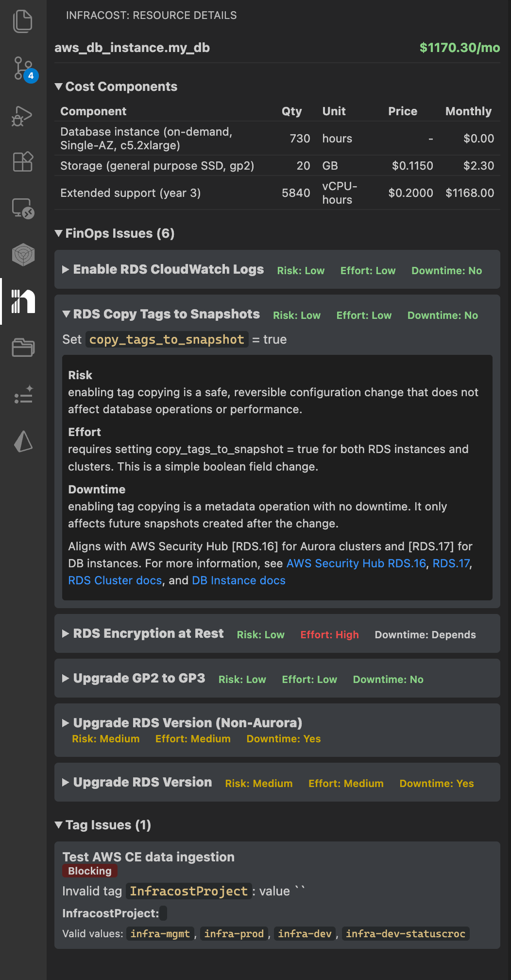Viewport: 511px width, 980px height.
Task: Select the infra-dev valid value
Action: pyautogui.click(x=305, y=934)
